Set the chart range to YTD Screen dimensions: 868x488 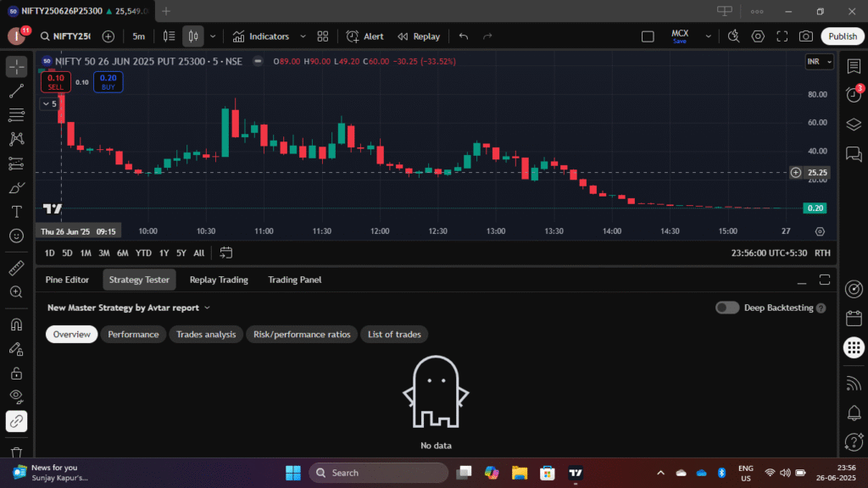(143, 252)
